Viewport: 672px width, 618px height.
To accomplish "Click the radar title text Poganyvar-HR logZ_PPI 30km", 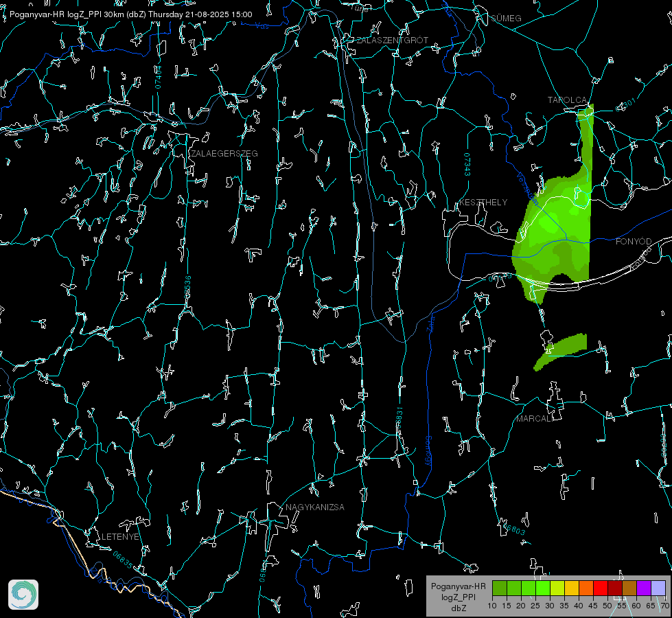I will pyautogui.click(x=67, y=14).
